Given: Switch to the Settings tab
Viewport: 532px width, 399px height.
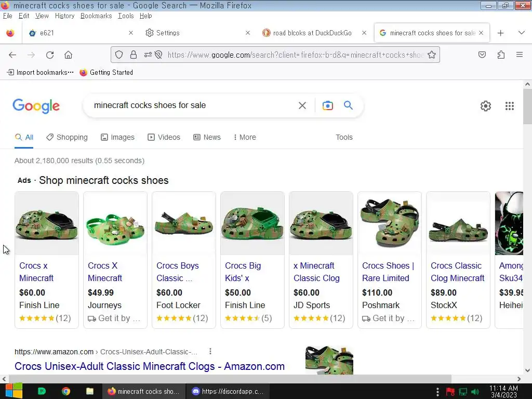Looking at the screenshot, I should [x=197, y=33].
